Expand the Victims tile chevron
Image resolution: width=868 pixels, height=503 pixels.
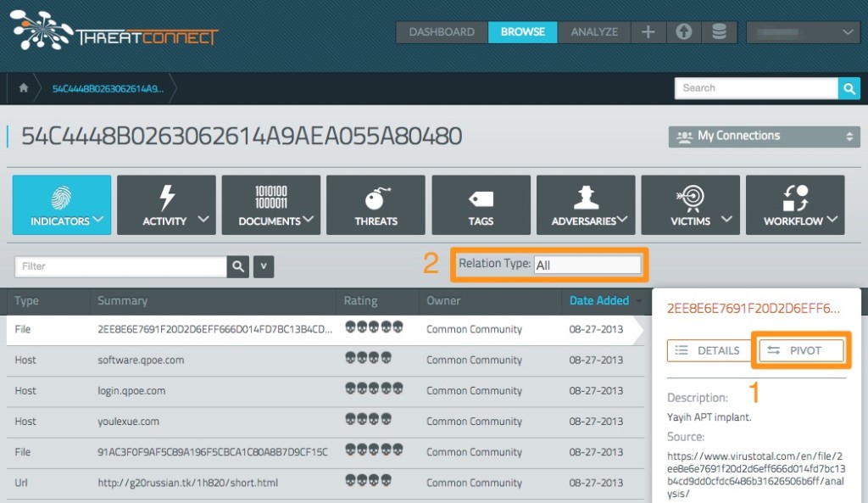click(x=726, y=220)
